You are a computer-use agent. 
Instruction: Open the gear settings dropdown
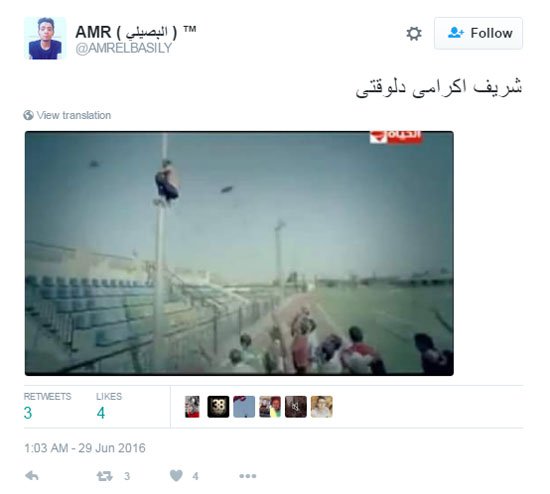[414, 33]
